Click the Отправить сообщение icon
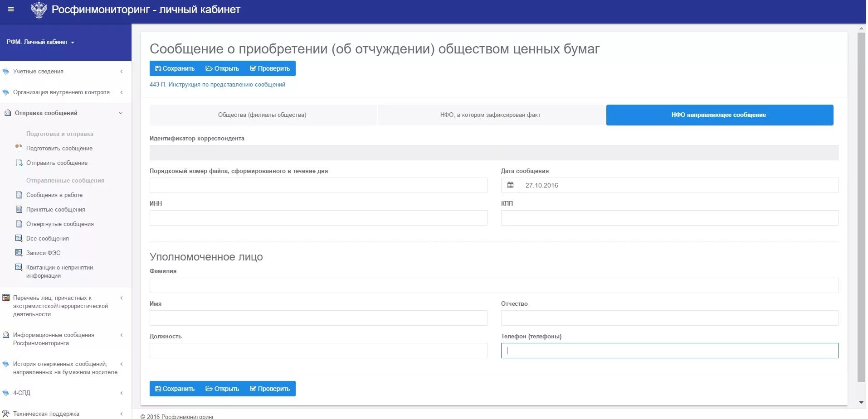The height and width of the screenshot is (419, 868). 19,163
